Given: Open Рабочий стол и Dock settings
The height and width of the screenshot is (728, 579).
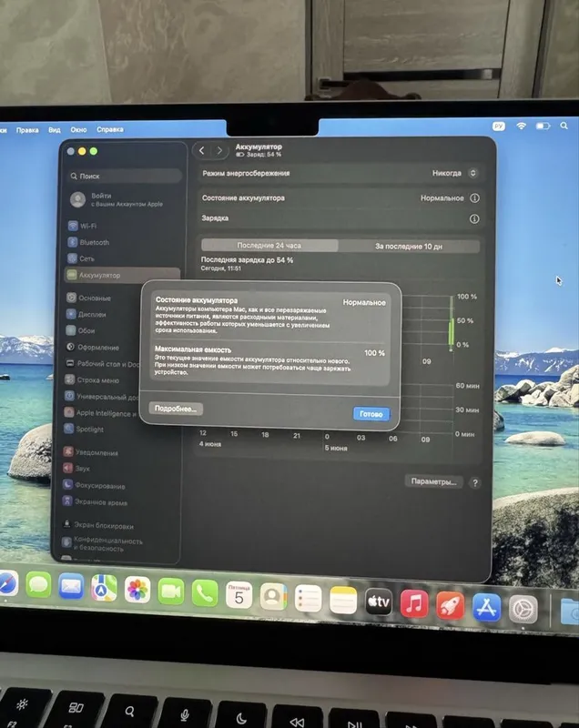Looking at the screenshot, I should click(102, 363).
